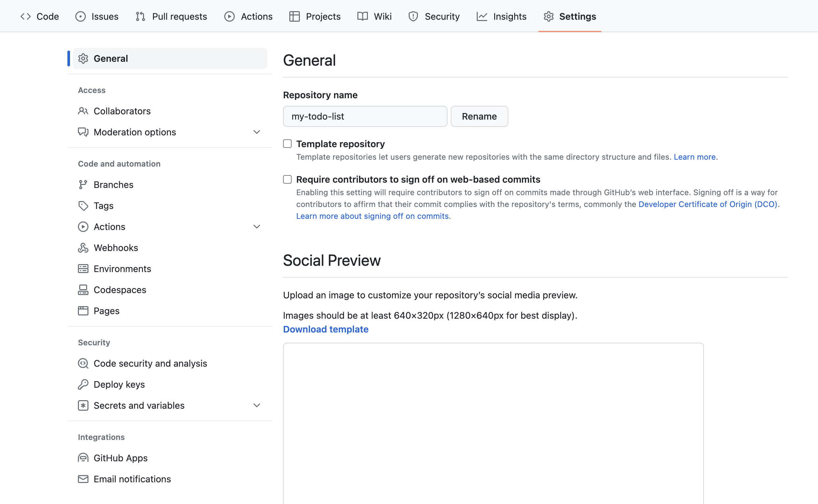This screenshot has width=818, height=504.
Task: Click Download template link
Action: (325, 328)
